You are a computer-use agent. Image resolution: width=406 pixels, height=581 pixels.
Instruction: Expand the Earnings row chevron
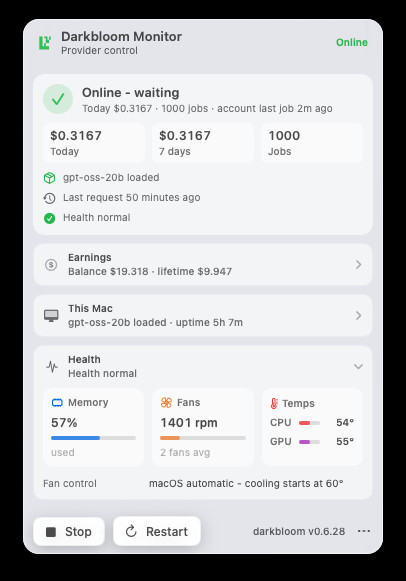[358, 265]
